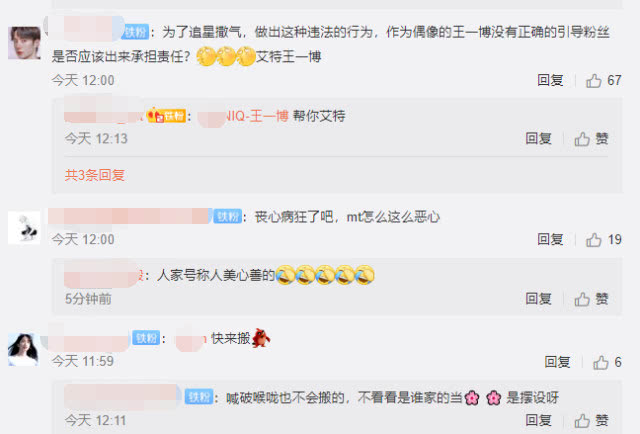Viewport: 640px width, 434px height.
Task: Open first commenter's avatar profile
Action: pos(24,43)
